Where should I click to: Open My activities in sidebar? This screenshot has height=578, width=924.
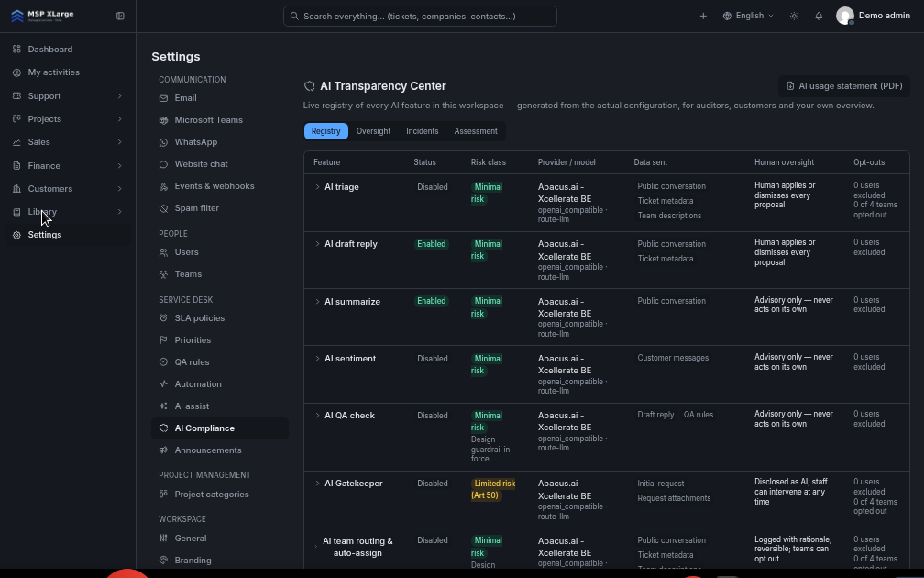pos(53,72)
